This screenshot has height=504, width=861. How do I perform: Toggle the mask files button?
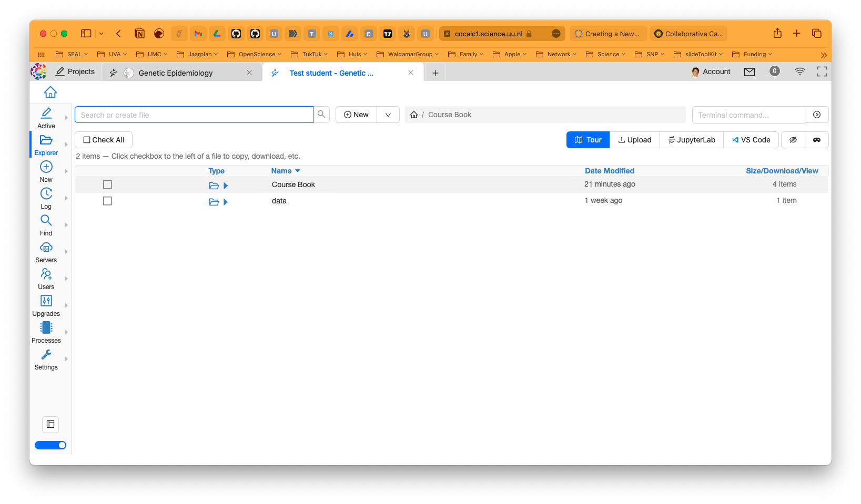tap(817, 140)
